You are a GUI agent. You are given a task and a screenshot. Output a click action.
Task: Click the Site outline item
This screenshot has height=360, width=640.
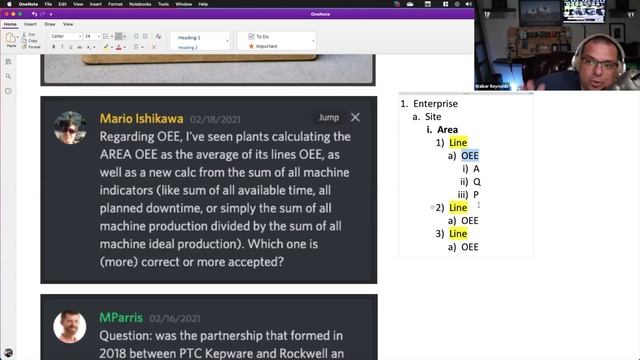[x=433, y=117]
